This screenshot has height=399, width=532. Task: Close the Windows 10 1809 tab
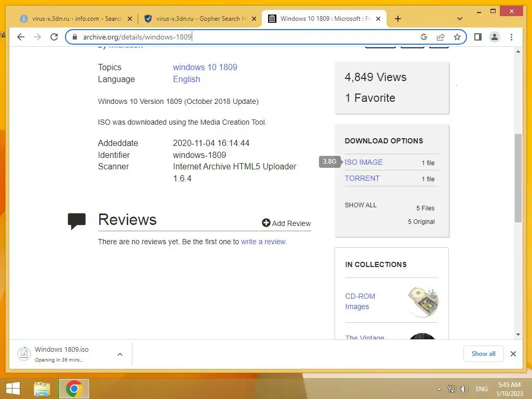tap(378, 19)
